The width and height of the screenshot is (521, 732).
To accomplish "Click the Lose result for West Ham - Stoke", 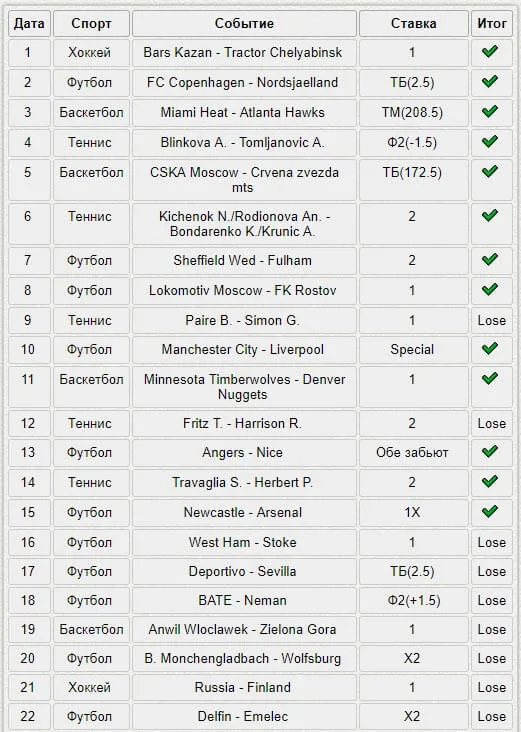I will 492,542.
